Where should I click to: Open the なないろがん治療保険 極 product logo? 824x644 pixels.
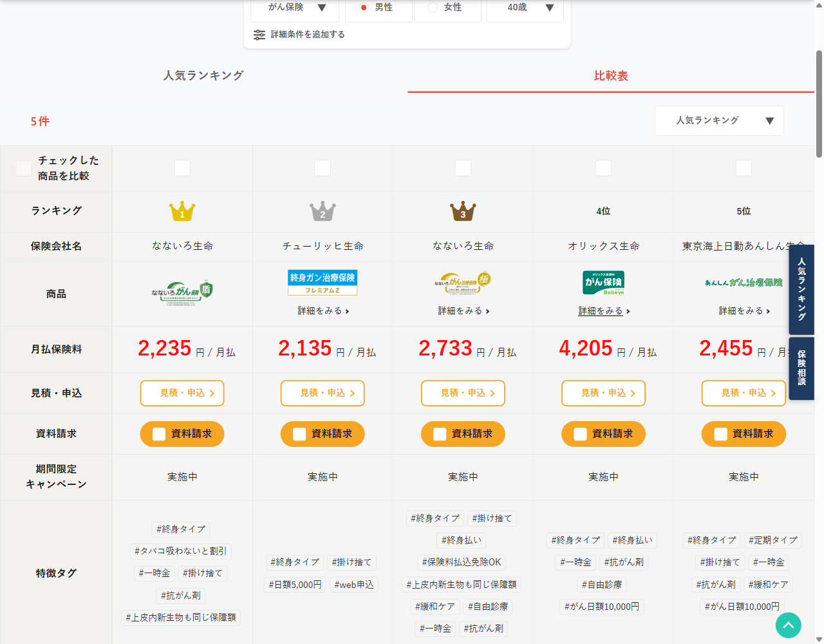[x=463, y=283]
